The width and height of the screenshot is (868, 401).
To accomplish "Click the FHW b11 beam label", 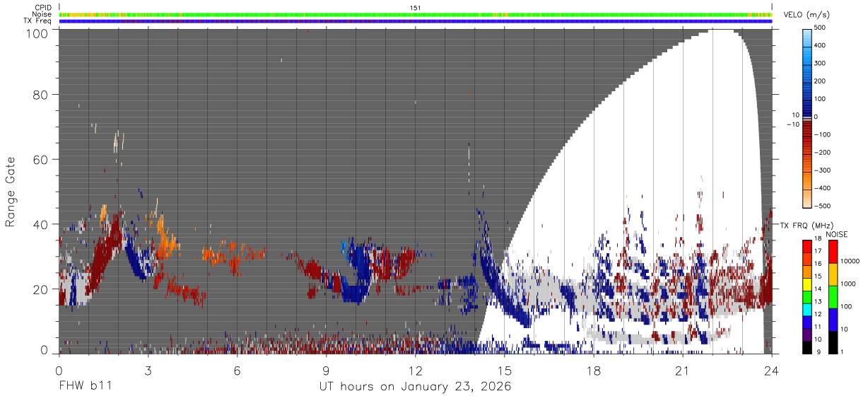I will point(85,386).
